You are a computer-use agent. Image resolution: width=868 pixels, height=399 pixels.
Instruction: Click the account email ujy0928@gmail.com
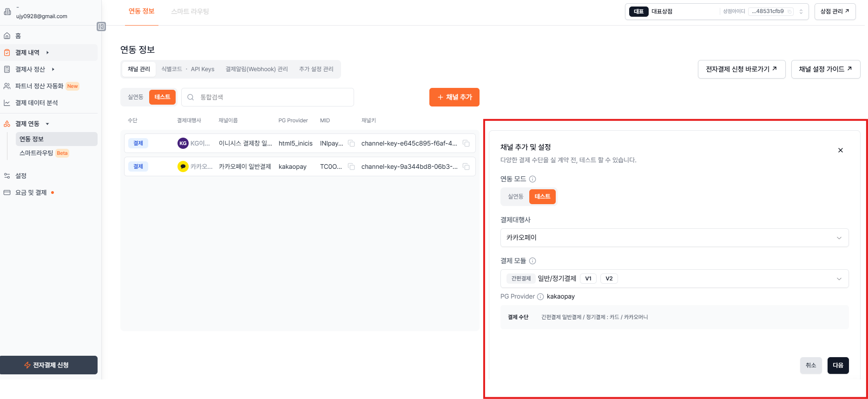click(42, 16)
